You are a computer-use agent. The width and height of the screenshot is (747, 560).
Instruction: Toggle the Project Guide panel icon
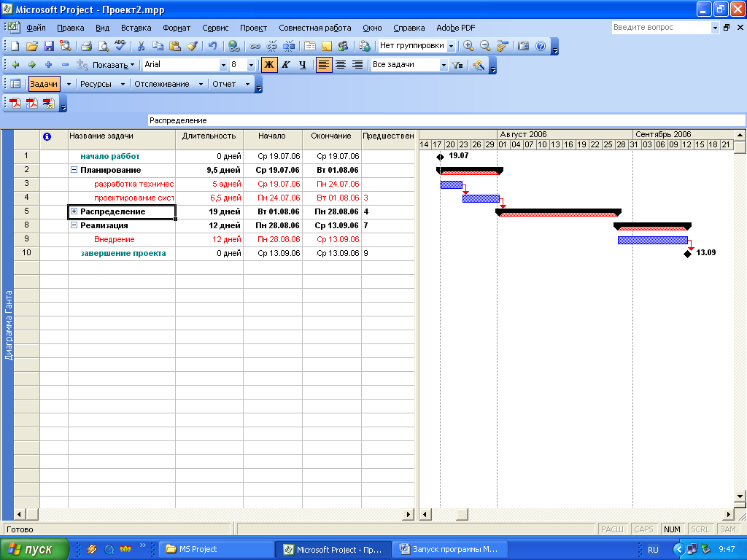(x=15, y=84)
